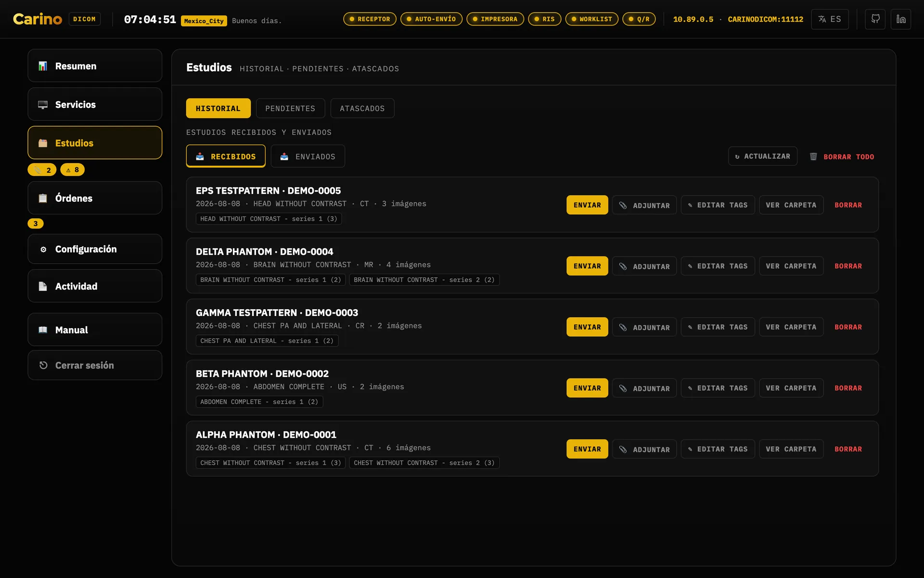924x578 pixels.
Task: Open Configuración in the sidebar
Action: [x=95, y=249]
